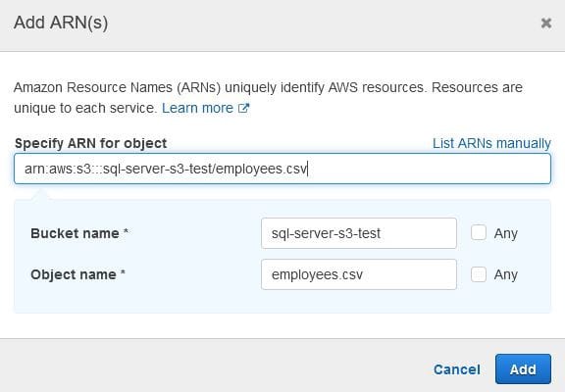
Task: Tick the Any checkbox for Object name
Action: pos(479,274)
